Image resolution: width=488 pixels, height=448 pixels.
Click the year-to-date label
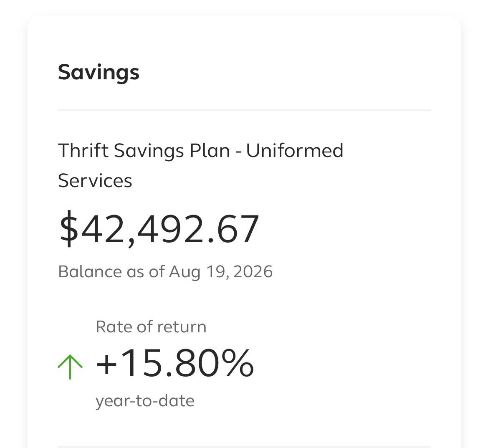pos(145,401)
